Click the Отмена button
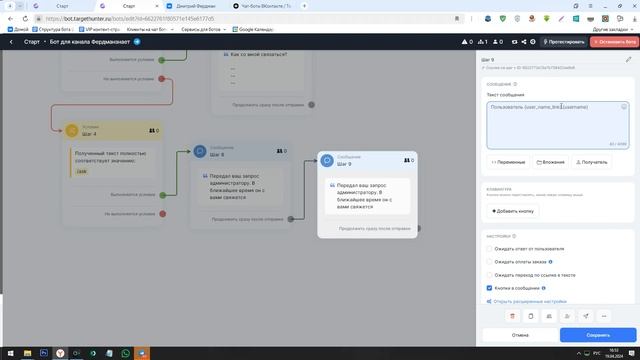The width and height of the screenshot is (640, 360). [520, 335]
